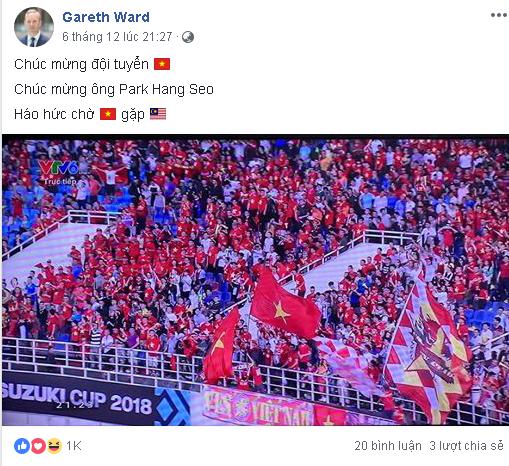Open the Gareth Ward profile name link
Screen dimensions: 509x466
[x=106, y=17]
